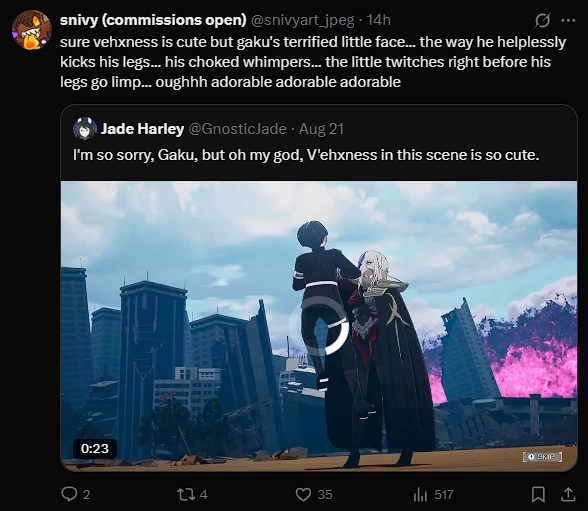Viewport: 588px width, 511px height.
Task: Open the snivy (commissions open) display name
Action: (153, 20)
